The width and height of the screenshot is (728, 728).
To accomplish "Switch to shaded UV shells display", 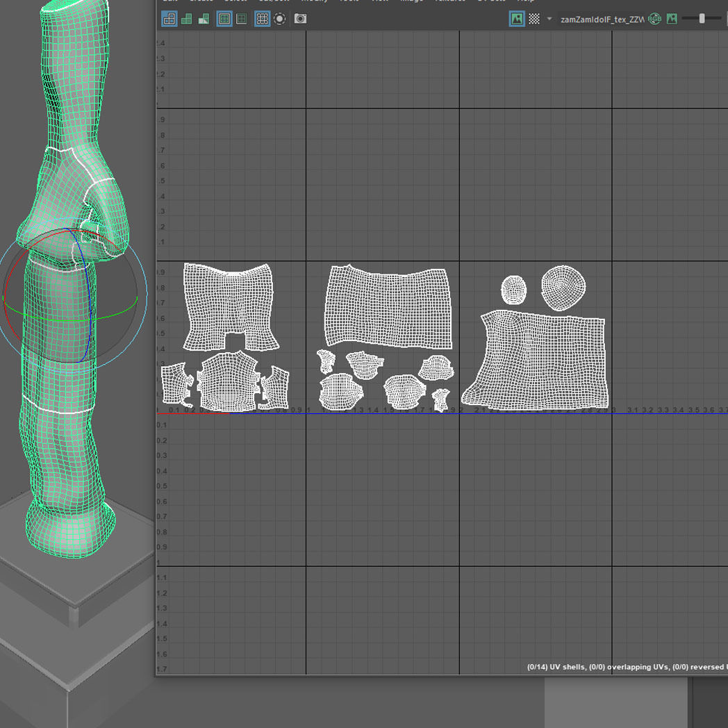I will 187,19.
